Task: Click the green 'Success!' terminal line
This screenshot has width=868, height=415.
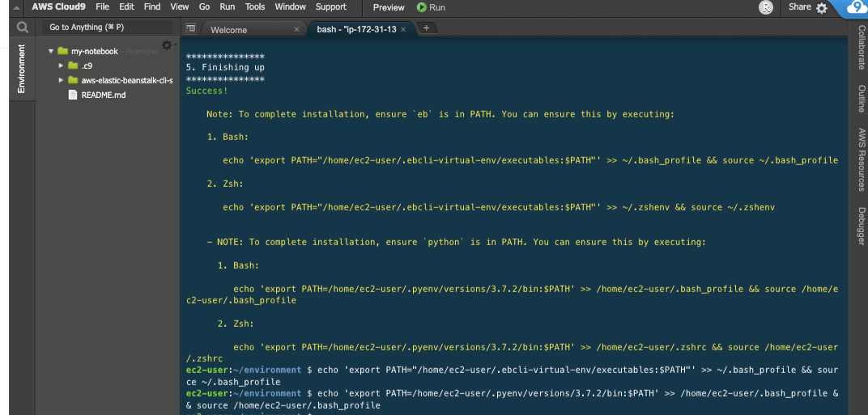Action: click(207, 91)
